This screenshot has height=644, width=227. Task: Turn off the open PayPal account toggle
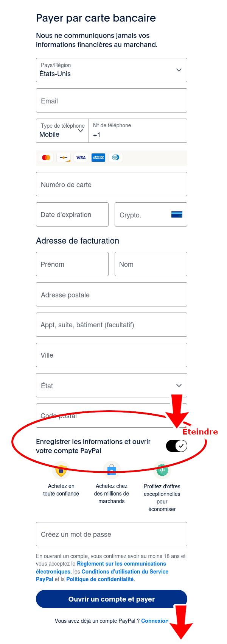[x=177, y=446]
